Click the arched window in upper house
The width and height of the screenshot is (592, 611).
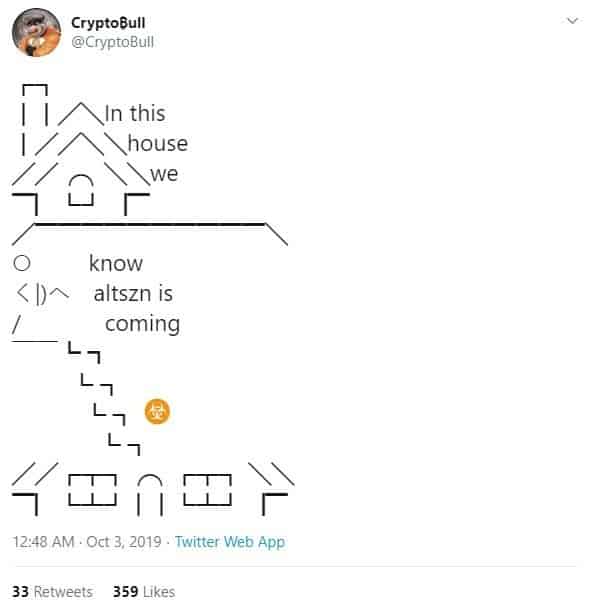81,190
